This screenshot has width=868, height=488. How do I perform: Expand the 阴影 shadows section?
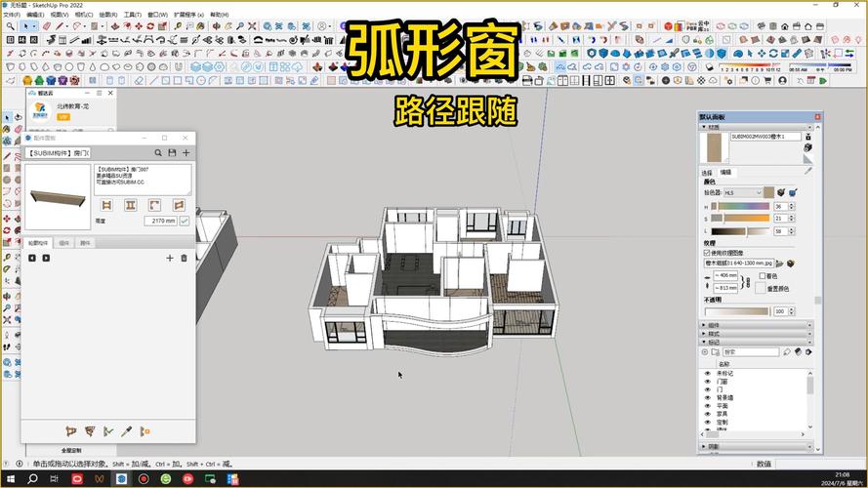755,446
